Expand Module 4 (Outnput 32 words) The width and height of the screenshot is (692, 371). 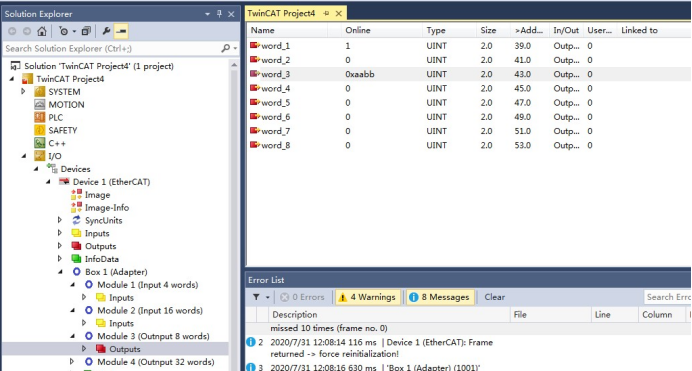[x=72, y=362]
